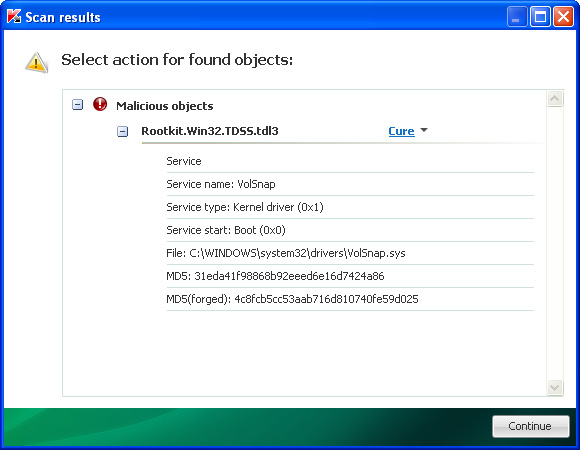
Task: Click the scrollbar down arrow
Action: tap(554, 388)
